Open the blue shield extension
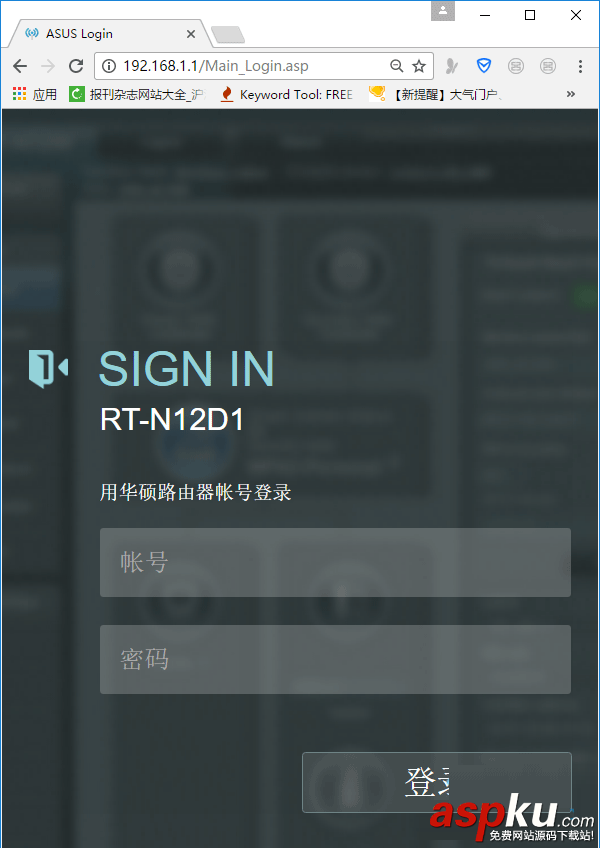This screenshot has height=848, width=600. pyautogui.click(x=484, y=66)
